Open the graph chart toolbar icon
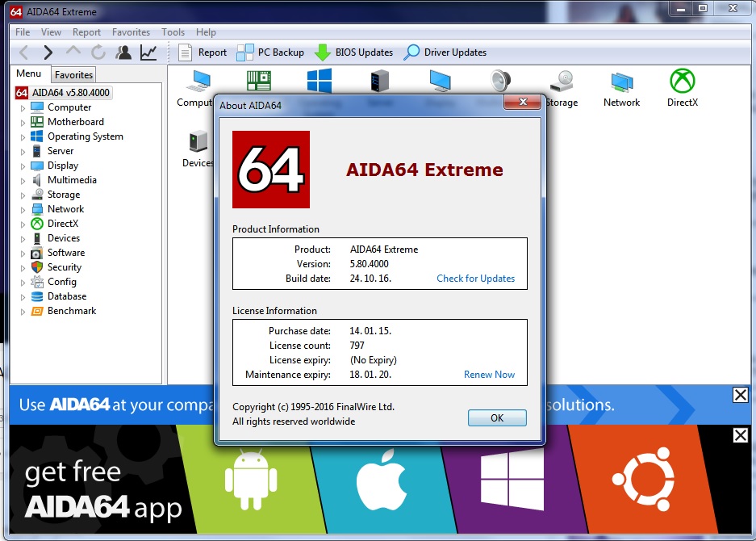This screenshot has height=541, width=756. 148,52
